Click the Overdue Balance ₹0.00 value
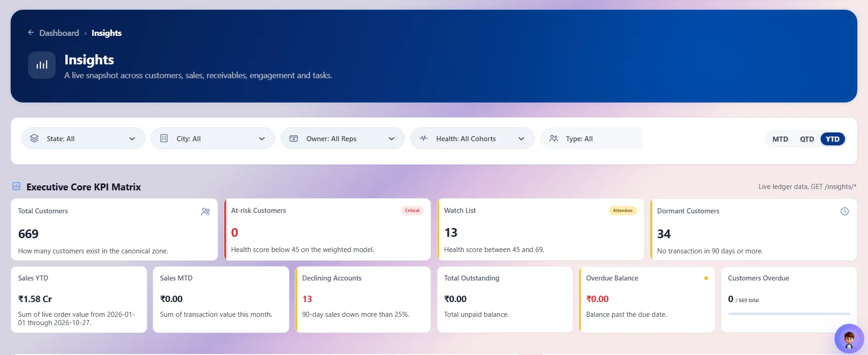 598,299
